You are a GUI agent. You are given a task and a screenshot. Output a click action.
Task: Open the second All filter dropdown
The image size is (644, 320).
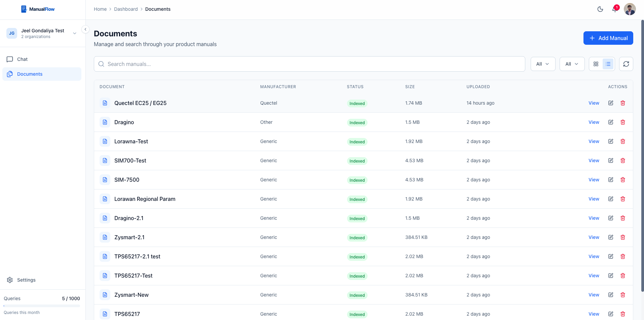[x=572, y=64]
